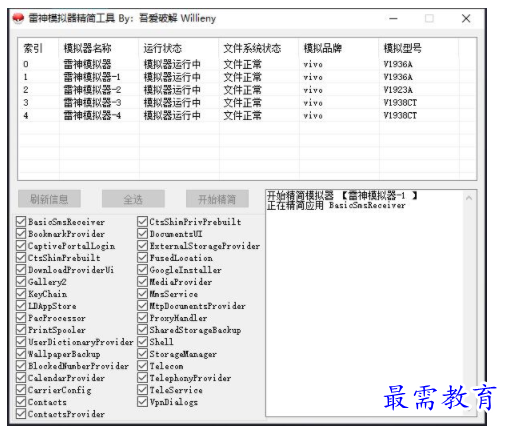
Task: Uncheck the LDAppStore checkbox
Action: [21, 306]
